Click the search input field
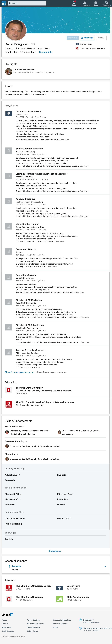The height and width of the screenshot is (644, 112). (x=27, y=3)
